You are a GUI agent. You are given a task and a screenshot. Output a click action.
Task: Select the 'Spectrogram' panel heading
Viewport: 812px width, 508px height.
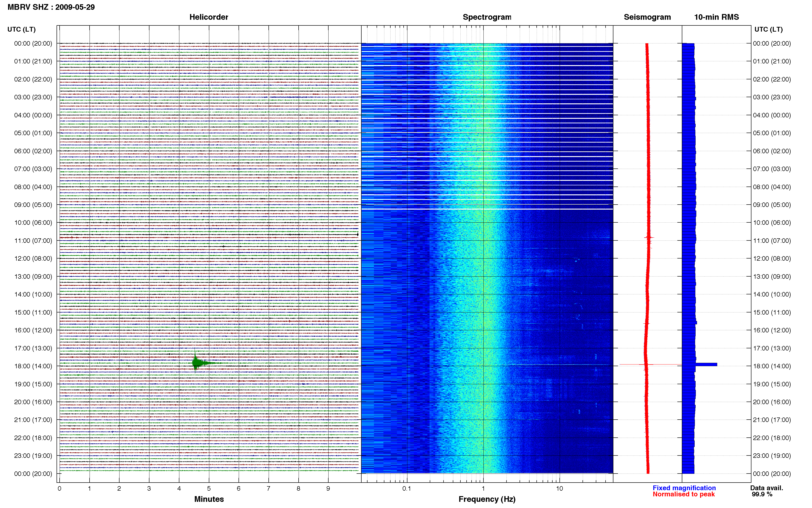pyautogui.click(x=487, y=17)
